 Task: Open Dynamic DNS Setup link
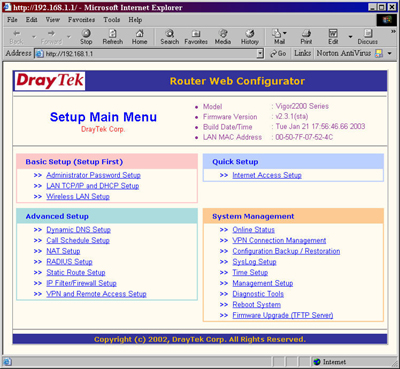78,230
